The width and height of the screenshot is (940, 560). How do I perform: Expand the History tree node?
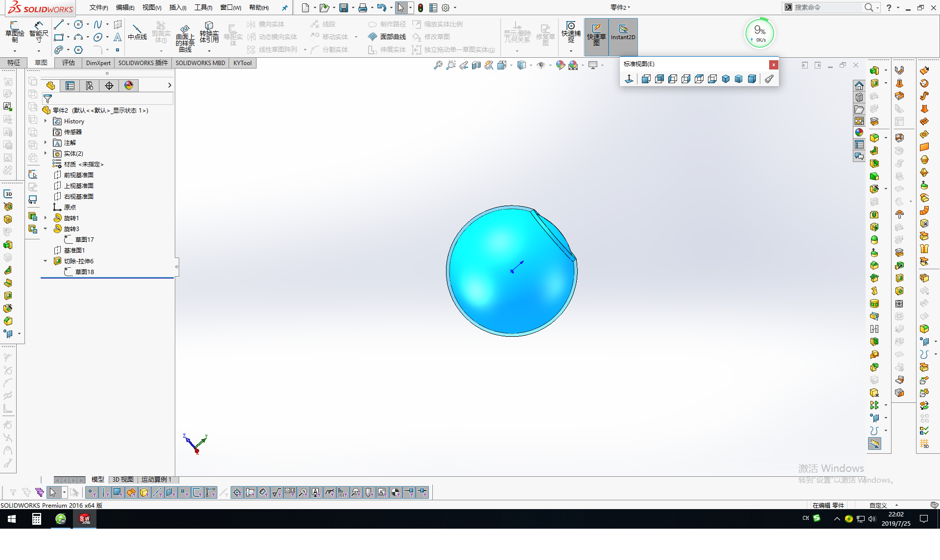coord(46,121)
